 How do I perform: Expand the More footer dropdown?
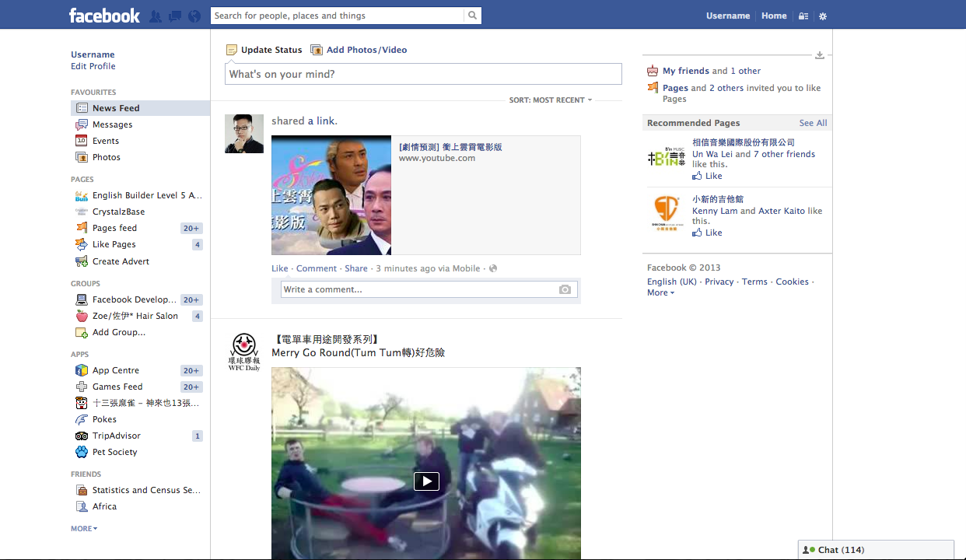click(x=660, y=293)
